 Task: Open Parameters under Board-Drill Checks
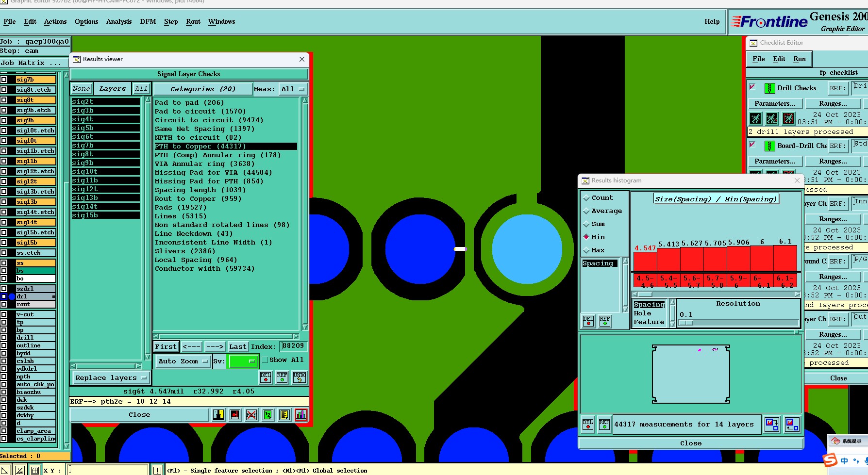[775, 162]
